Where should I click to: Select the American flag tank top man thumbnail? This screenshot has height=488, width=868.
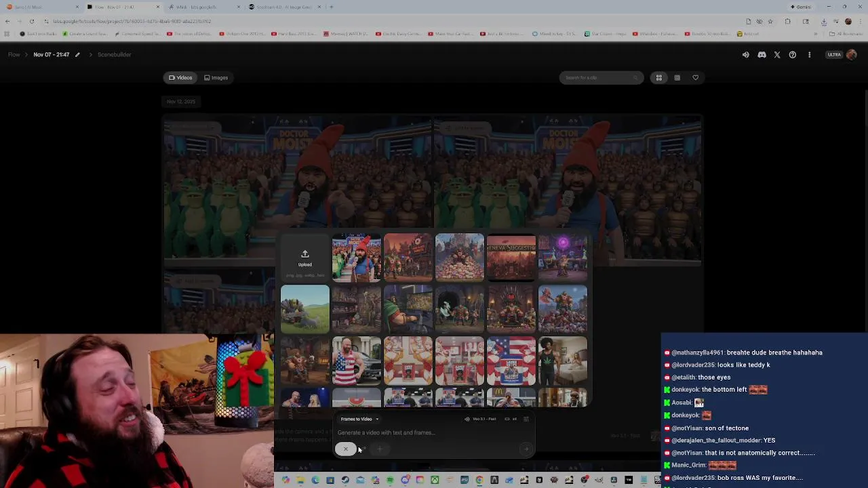click(x=357, y=361)
